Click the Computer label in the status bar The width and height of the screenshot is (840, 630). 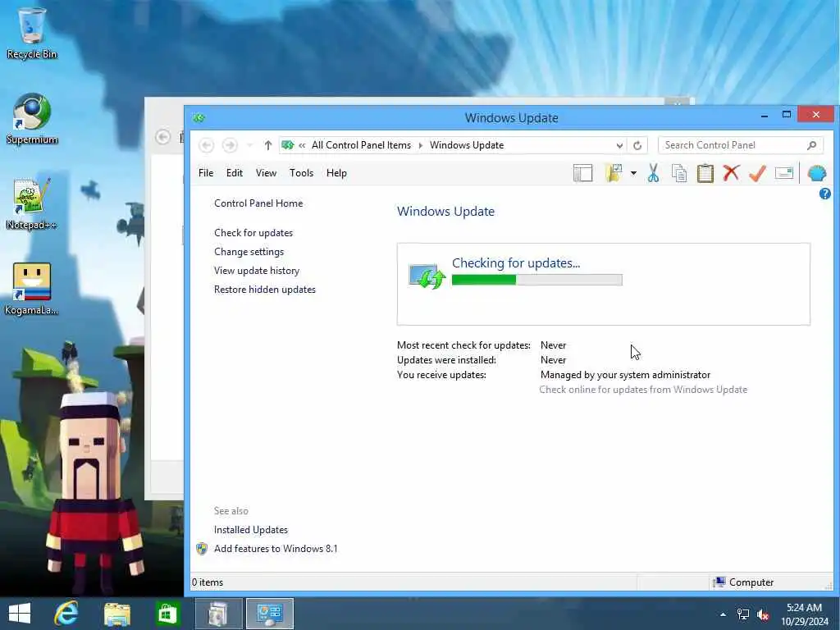click(751, 582)
